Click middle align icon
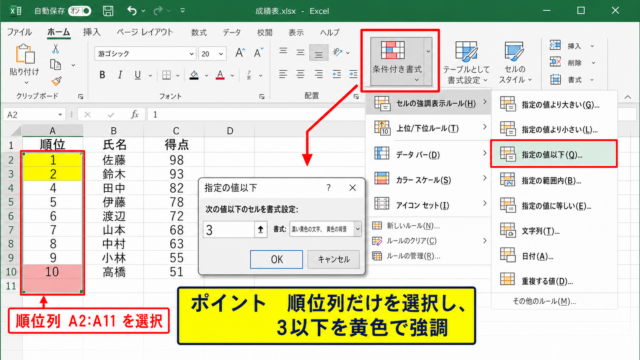640x360 pixels. coord(300,52)
